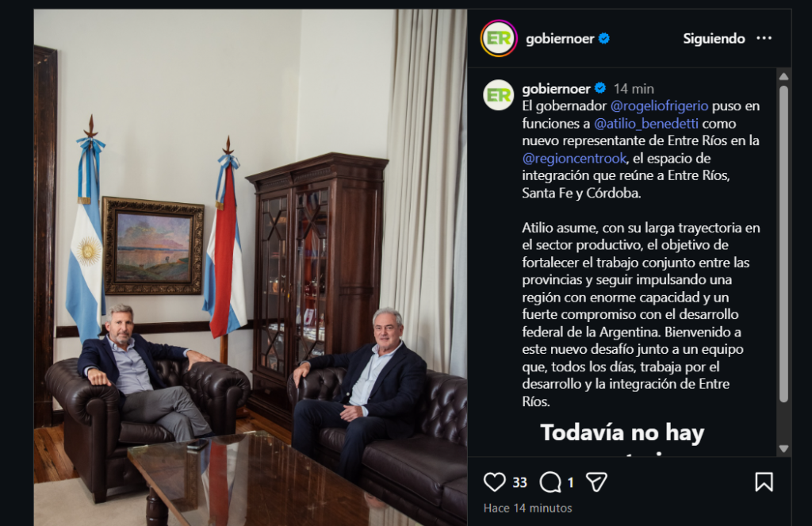Click the caption scrollbar thumb
The height and width of the screenshot is (526, 812).
(x=783, y=244)
